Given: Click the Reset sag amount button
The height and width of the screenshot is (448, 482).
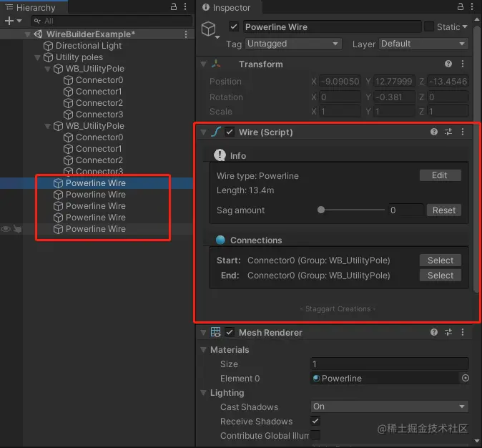Looking at the screenshot, I should click(x=444, y=210).
